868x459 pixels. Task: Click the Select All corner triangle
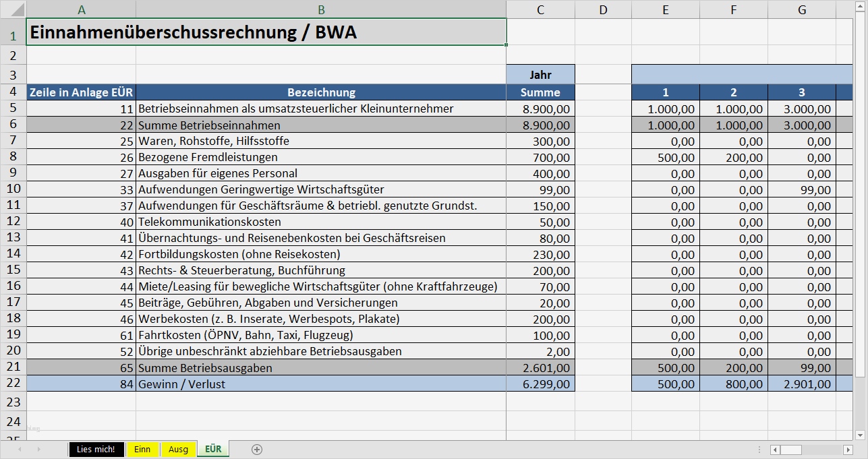coord(18,9)
